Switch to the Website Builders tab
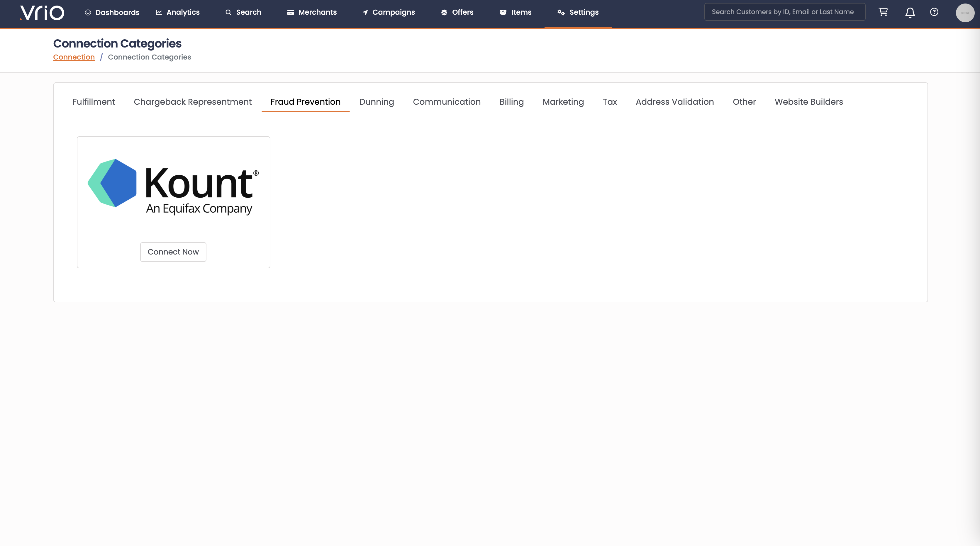The height and width of the screenshot is (546, 980). click(x=809, y=101)
